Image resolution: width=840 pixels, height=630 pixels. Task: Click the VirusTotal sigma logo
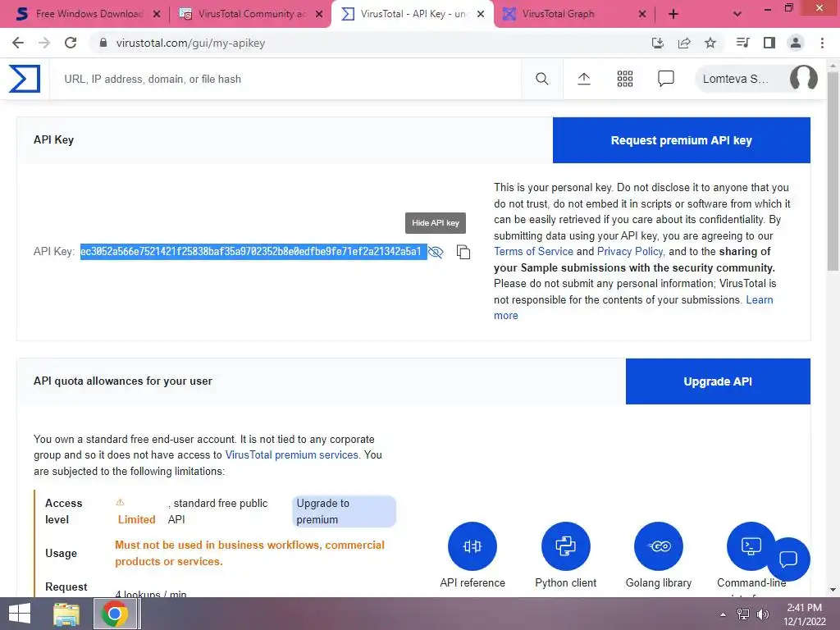pos(24,79)
